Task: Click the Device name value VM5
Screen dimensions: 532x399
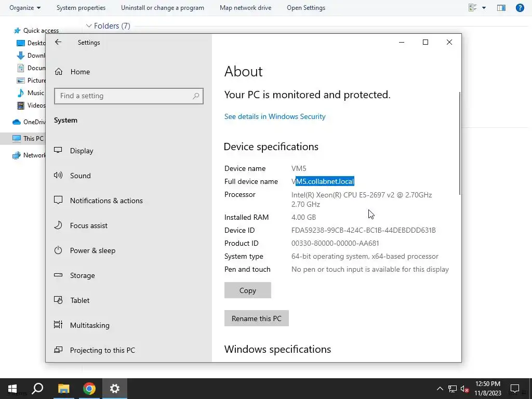Action: click(x=299, y=169)
